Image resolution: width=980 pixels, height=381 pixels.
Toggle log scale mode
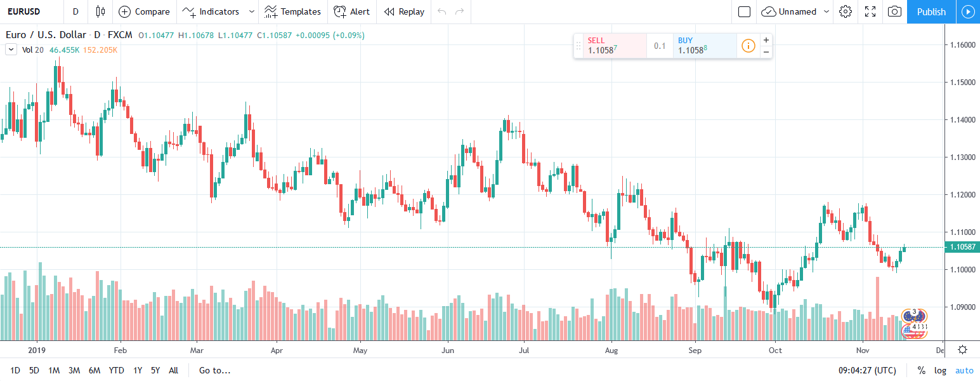(940, 370)
